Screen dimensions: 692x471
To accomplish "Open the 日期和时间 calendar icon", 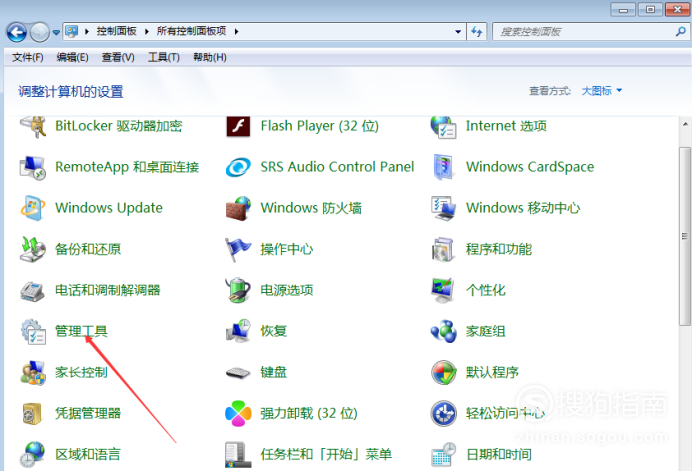I will [x=443, y=454].
